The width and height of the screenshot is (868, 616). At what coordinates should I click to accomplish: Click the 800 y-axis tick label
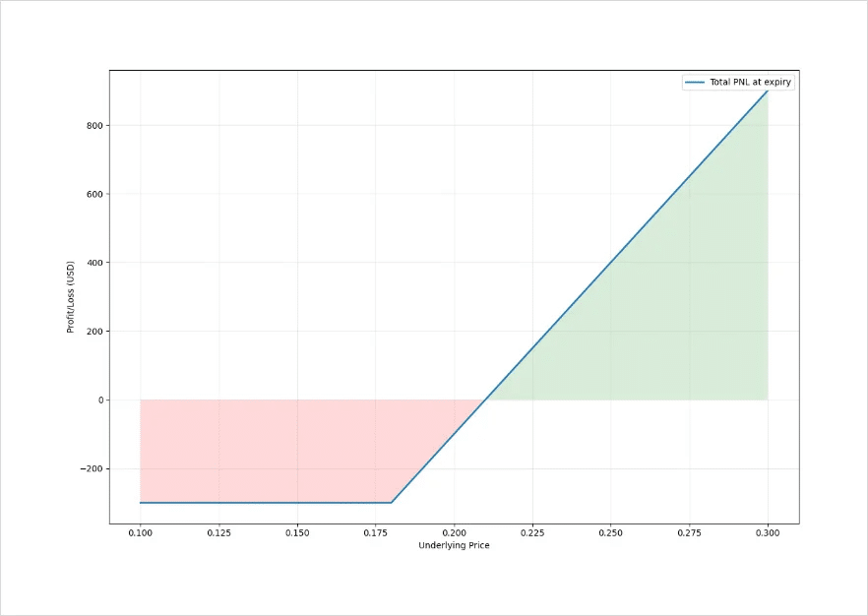coord(94,126)
